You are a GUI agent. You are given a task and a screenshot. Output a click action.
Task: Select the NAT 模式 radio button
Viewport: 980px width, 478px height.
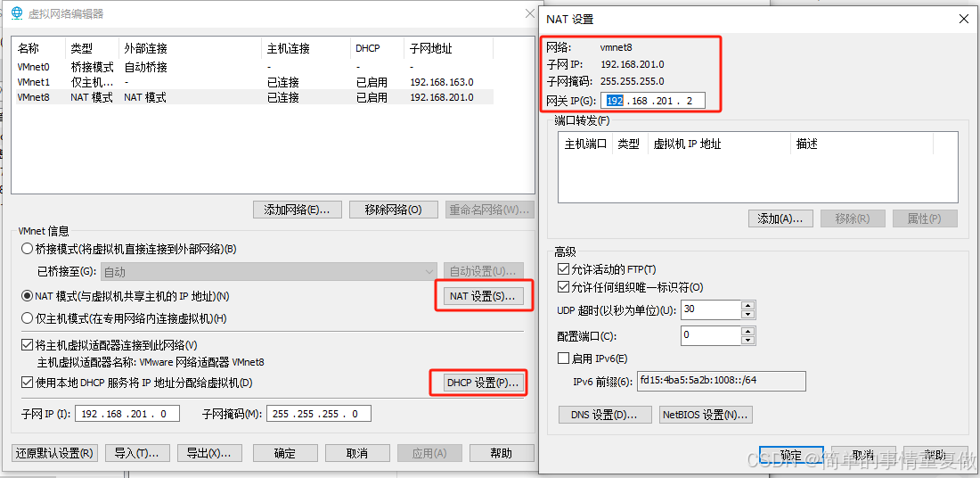(x=27, y=295)
